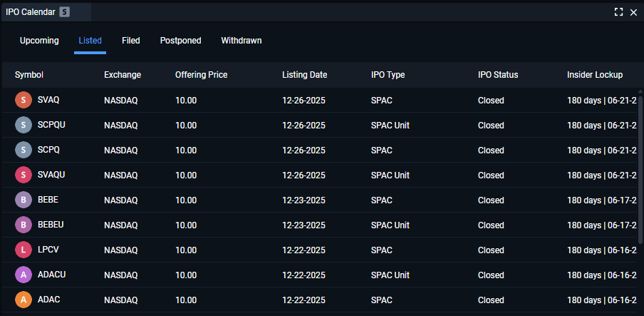This screenshot has width=644, height=316.
Task: Sort by the IPO Status column header
Action: click(498, 75)
